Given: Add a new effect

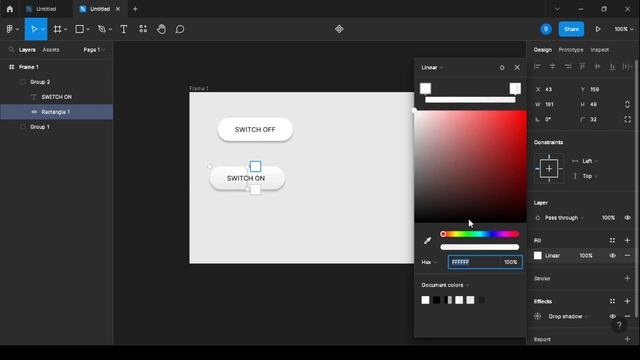Looking at the screenshot, I should (x=627, y=301).
